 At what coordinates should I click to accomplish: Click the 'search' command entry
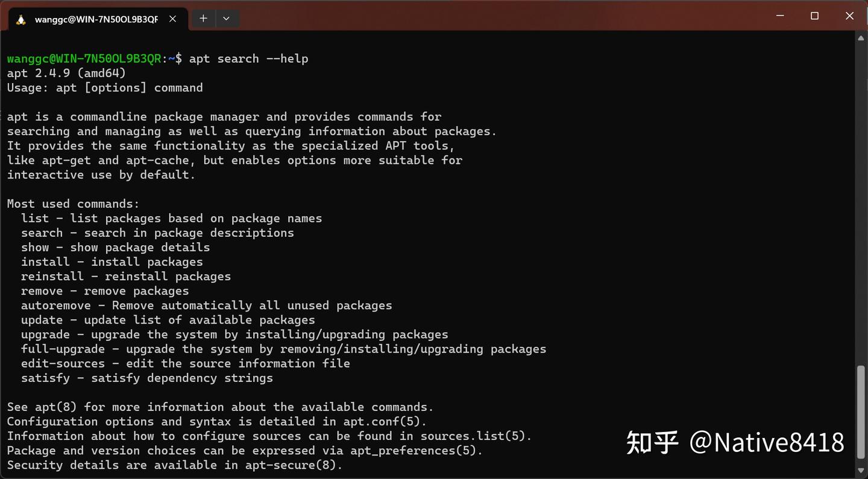[42, 233]
